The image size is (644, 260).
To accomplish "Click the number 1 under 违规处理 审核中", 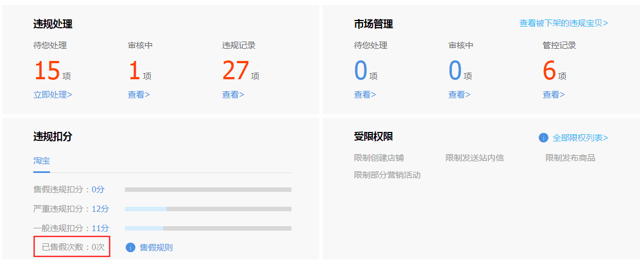I will click(x=135, y=70).
